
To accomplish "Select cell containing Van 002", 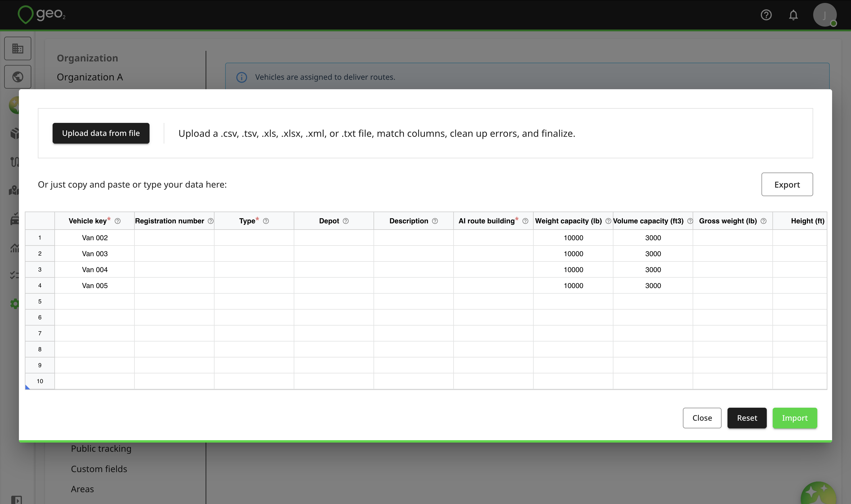I will click(x=94, y=238).
